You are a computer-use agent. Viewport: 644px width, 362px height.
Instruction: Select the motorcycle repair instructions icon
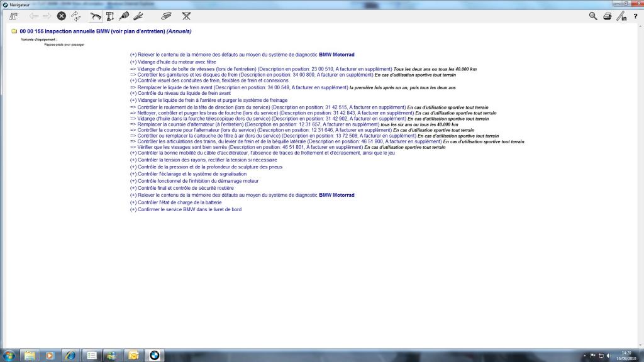coord(96,16)
